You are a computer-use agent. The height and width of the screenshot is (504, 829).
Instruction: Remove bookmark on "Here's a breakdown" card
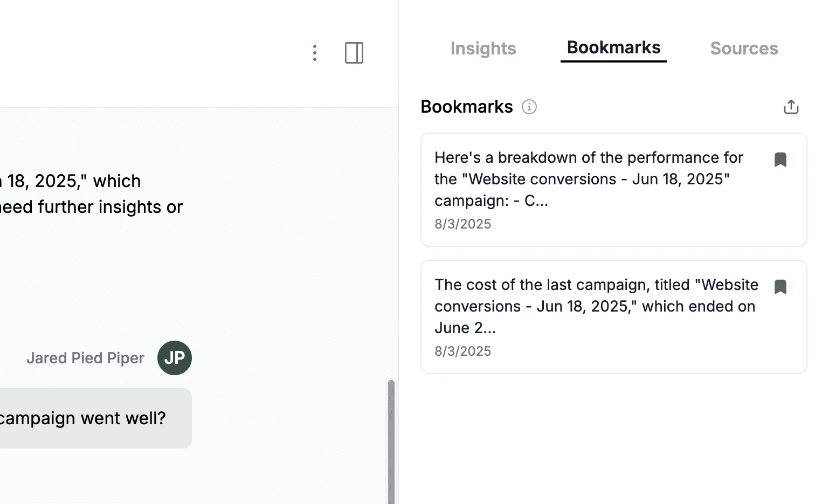(780, 160)
